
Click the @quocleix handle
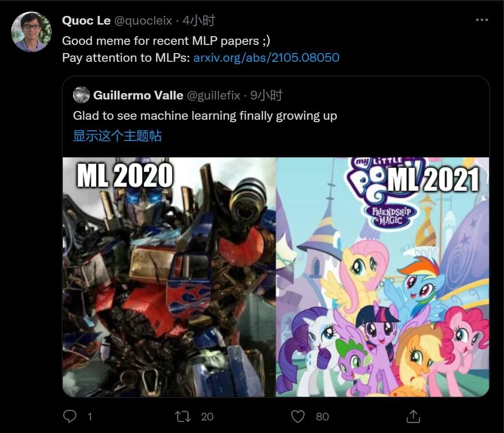click(143, 21)
